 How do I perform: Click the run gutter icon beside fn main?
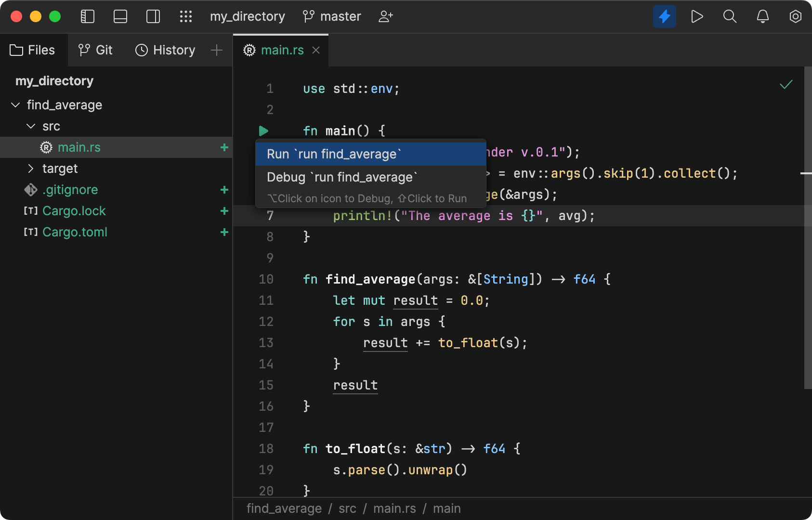(262, 130)
